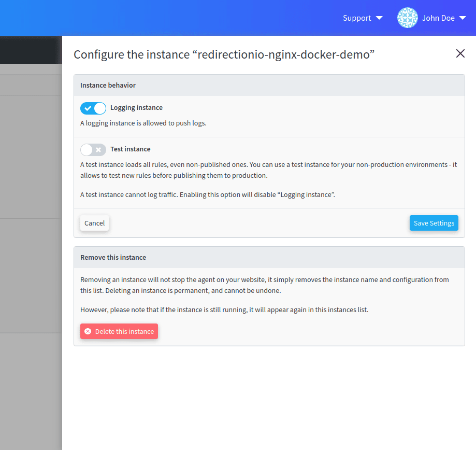Image resolution: width=476 pixels, height=450 pixels.
Task: Close the instance configuration panel
Action: pos(460,53)
